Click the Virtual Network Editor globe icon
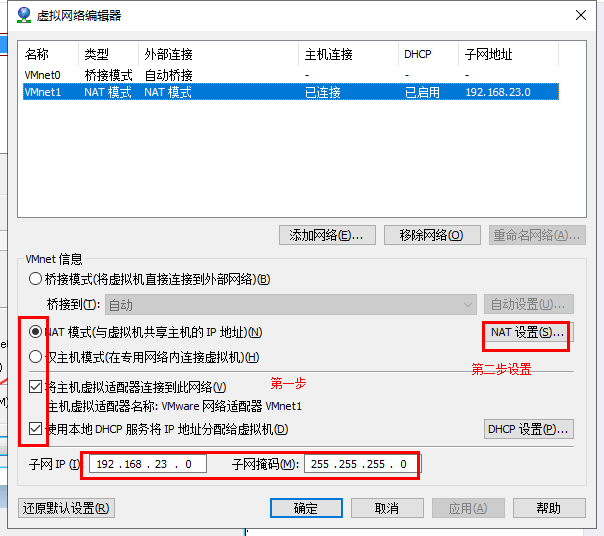The image size is (604, 536). click(24, 15)
